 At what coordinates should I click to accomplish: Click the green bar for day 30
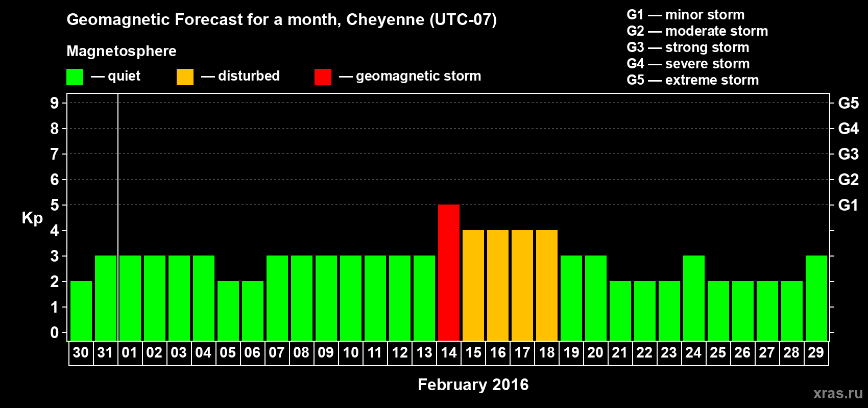81,311
